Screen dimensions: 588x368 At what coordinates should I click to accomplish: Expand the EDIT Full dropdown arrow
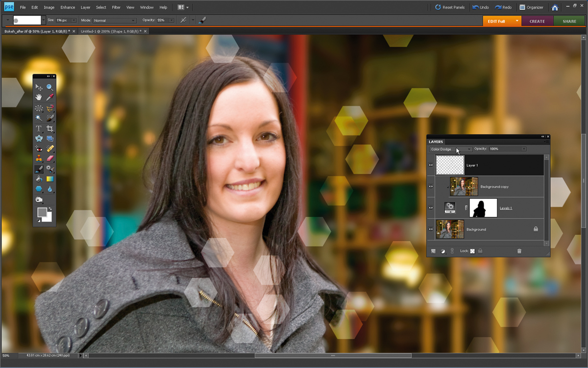(x=517, y=21)
